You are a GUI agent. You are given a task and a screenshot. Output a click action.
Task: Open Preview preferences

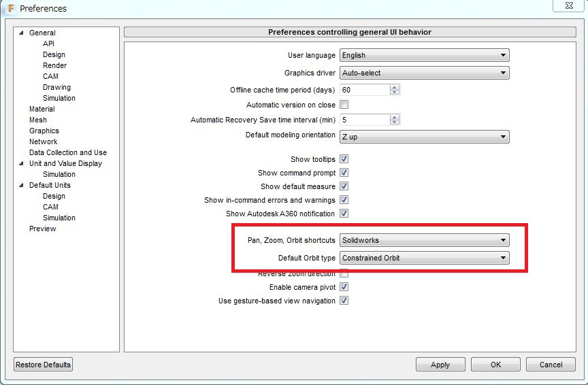(x=42, y=229)
